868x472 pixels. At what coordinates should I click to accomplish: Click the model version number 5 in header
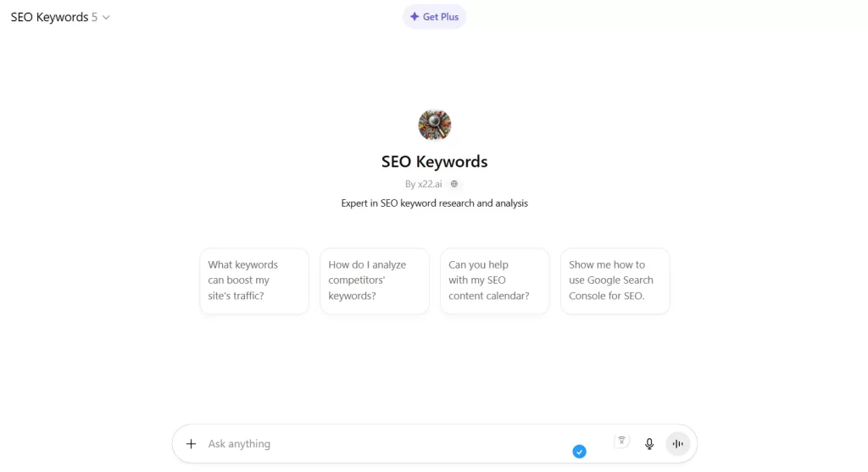click(95, 17)
